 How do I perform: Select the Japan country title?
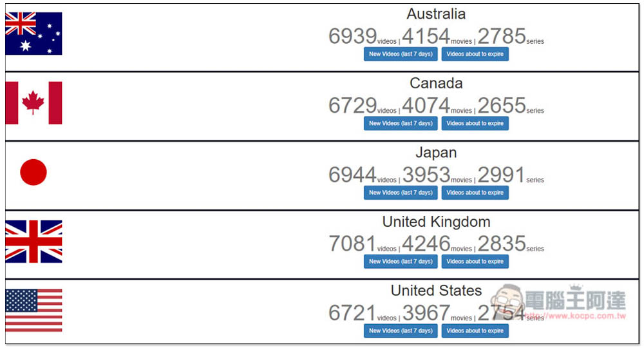coord(436,153)
